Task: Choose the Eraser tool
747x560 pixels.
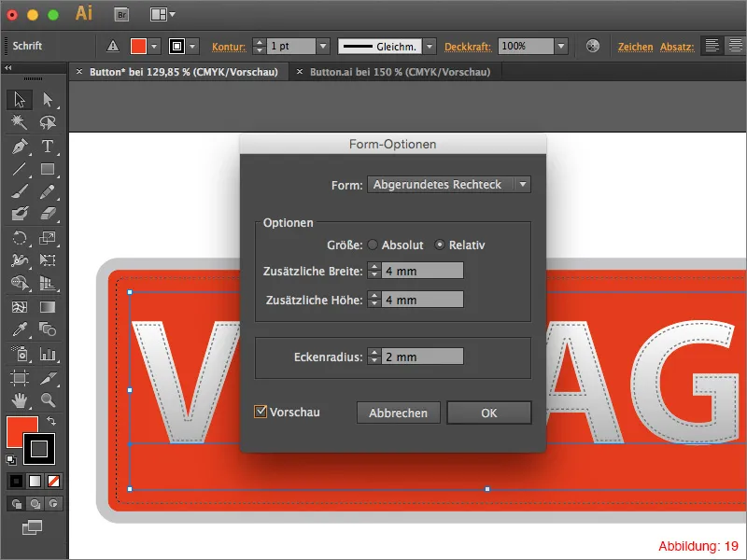Action: pyautogui.click(x=48, y=214)
